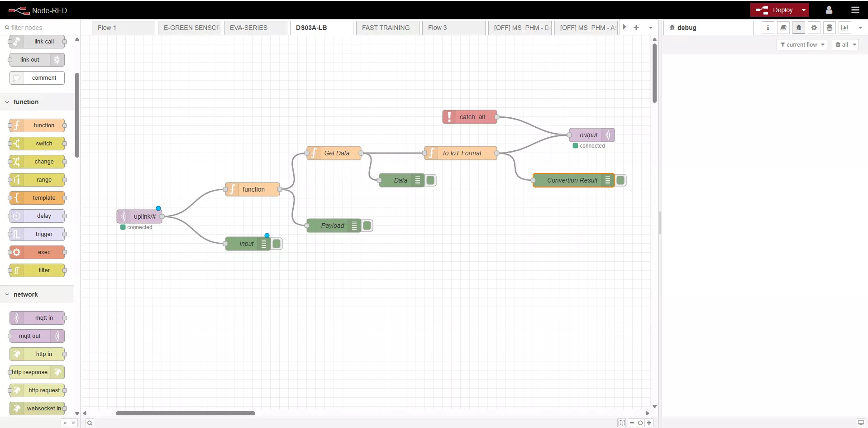Switch to FAST TRAINING tab

coord(388,28)
